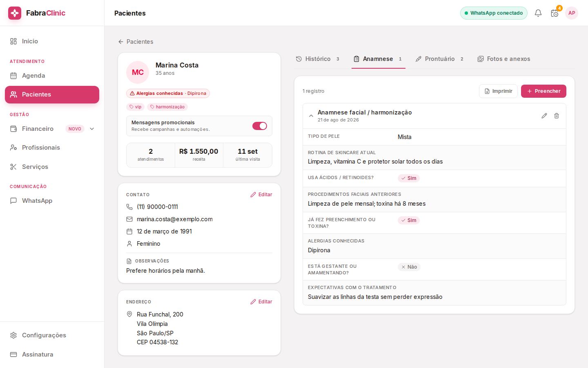The width and height of the screenshot is (588, 368).
Task: Open Configurações in the sidebar
Action: pos(52,335)
